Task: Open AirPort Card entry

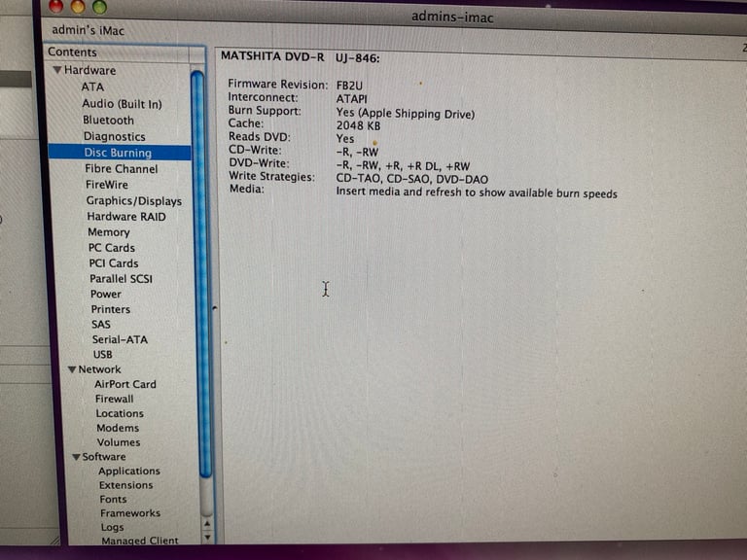Action: pyautogui.click(x=125, y=384)
